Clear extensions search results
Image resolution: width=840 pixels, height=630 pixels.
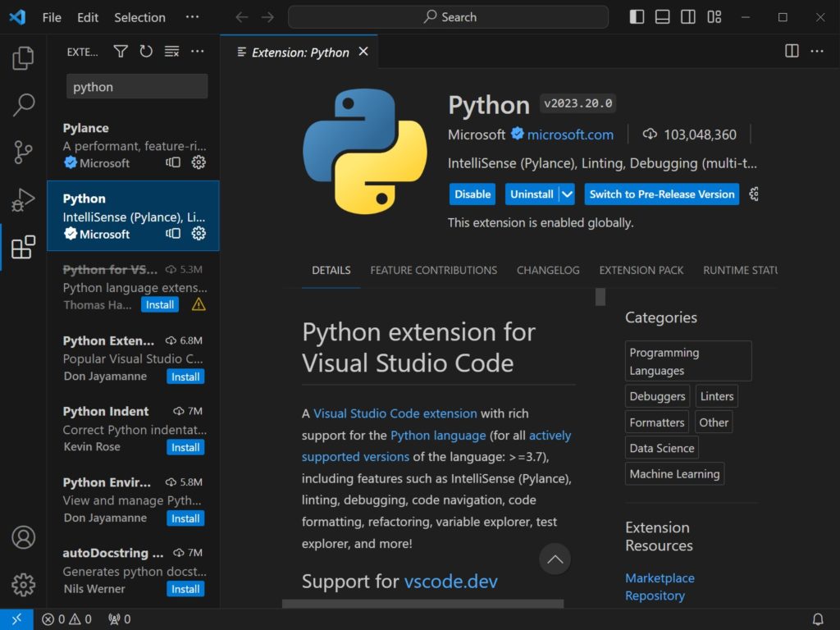[172, 52]
